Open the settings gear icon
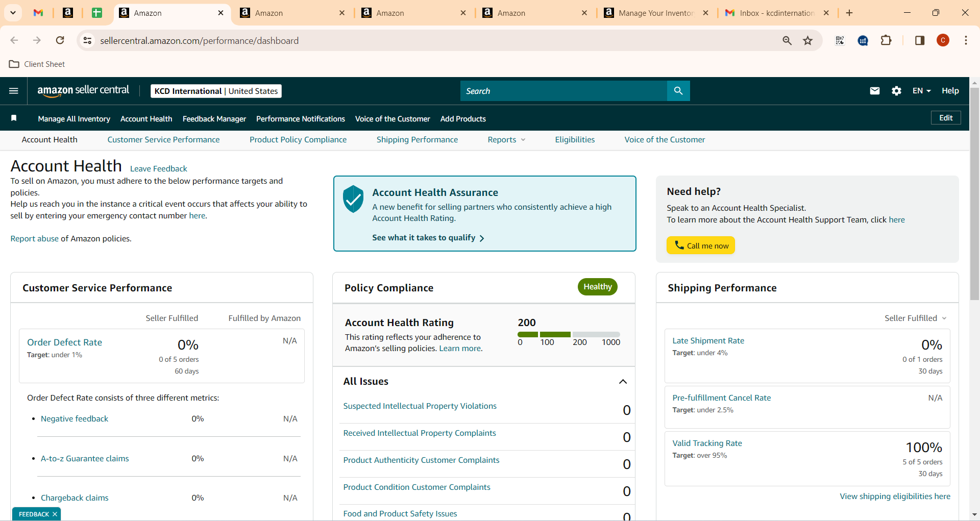980x521 pixels. point(896,91)
